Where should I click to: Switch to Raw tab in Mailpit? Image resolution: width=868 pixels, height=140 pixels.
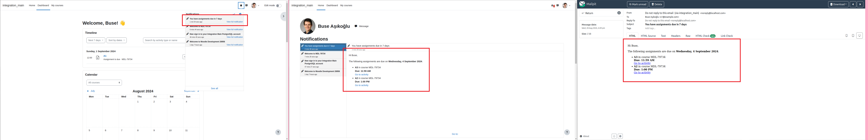[x=688, y=36]
